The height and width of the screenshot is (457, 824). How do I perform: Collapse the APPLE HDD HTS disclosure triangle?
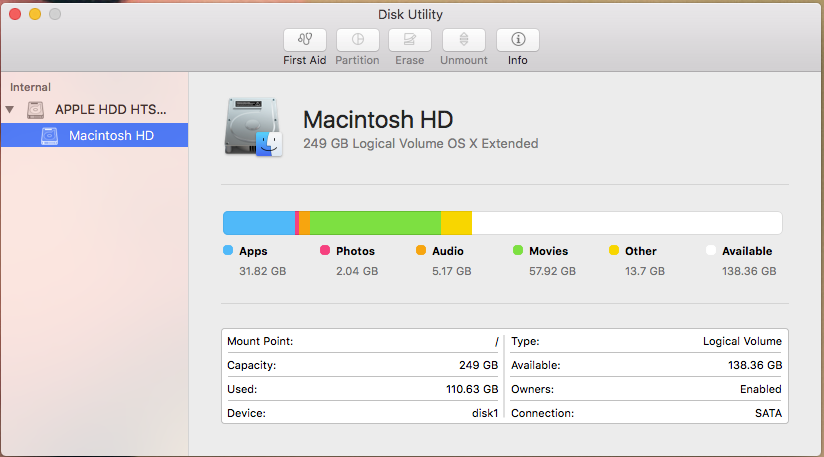(x=9, y=110)
